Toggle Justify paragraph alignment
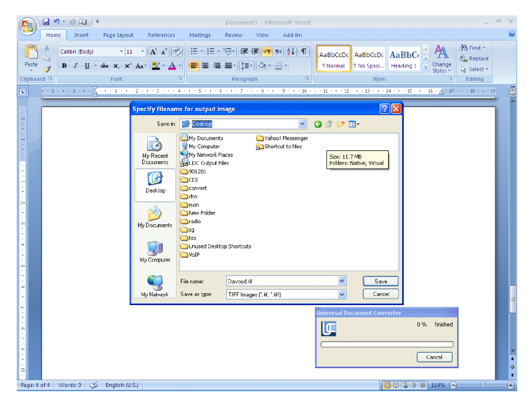 tap(229, 66)
